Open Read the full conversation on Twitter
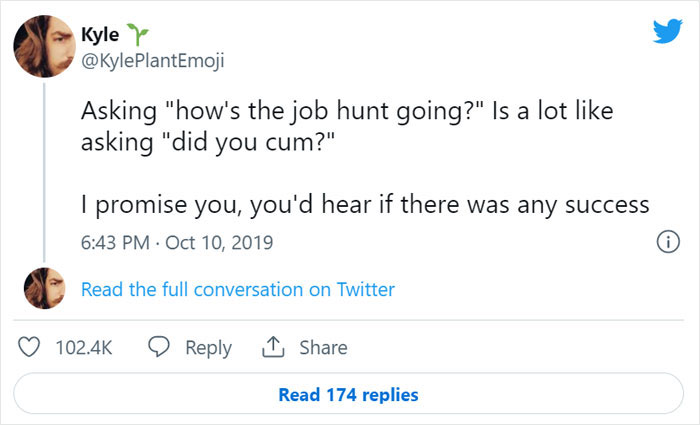Image resolution: width=700 pixels, height=425 pixels. 237,290
